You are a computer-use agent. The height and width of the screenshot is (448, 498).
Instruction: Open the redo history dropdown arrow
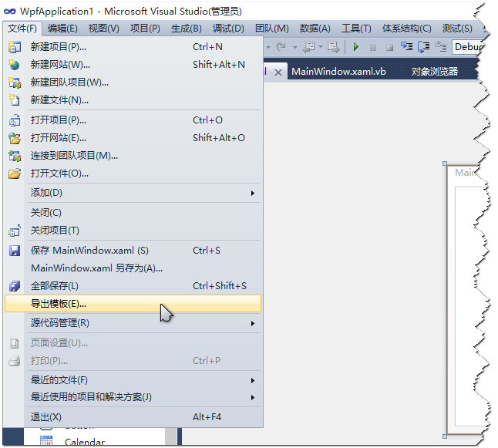295,47
